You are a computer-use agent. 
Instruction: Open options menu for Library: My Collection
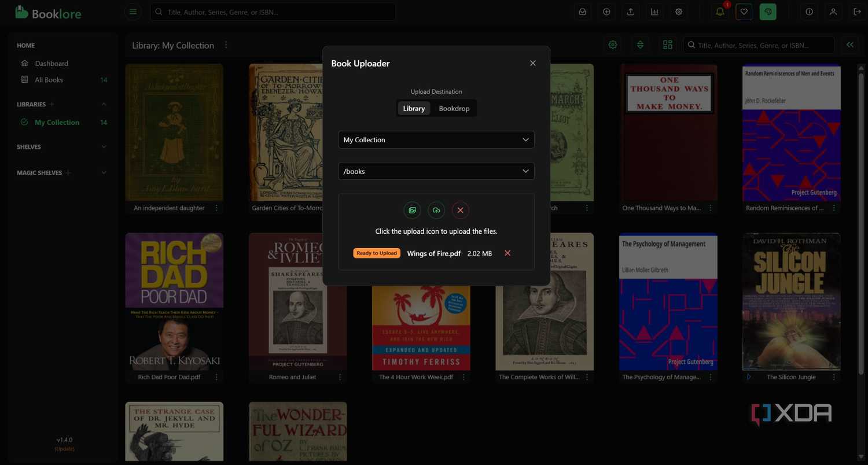226,45
